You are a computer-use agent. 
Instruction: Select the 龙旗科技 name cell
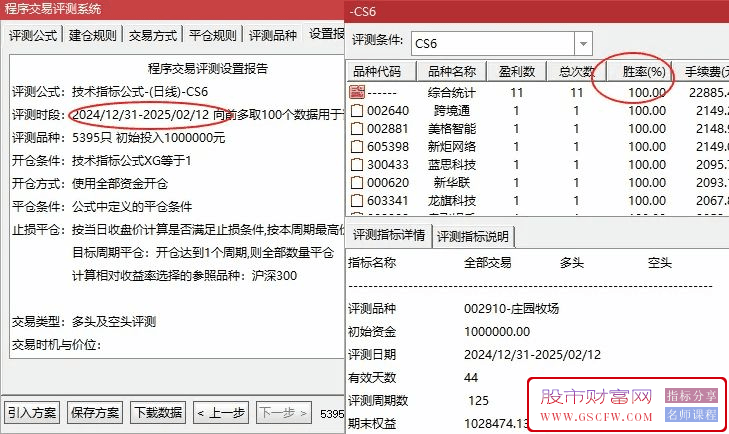point(451,201)
